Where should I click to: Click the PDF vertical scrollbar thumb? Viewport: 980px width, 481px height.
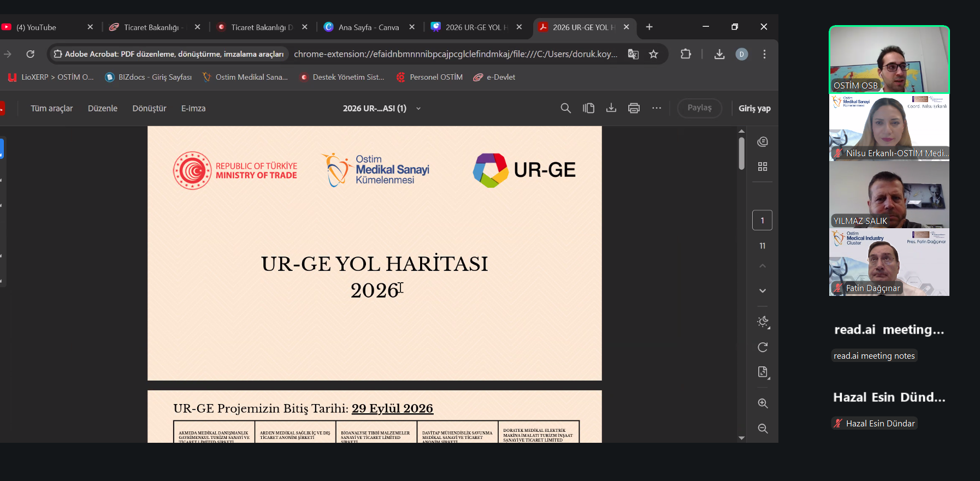(x=741, y=153)
